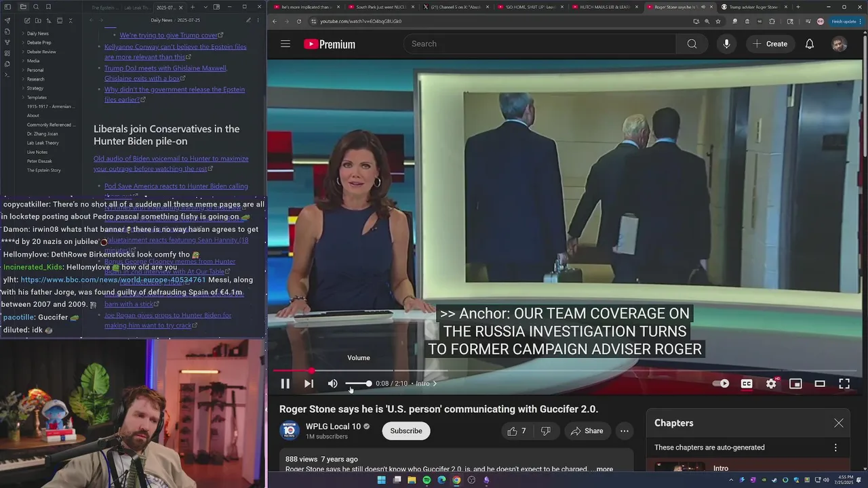868x488 pixels.
Task: Open more actions ellipsis beside Share
Action: (x=625, y=431)
